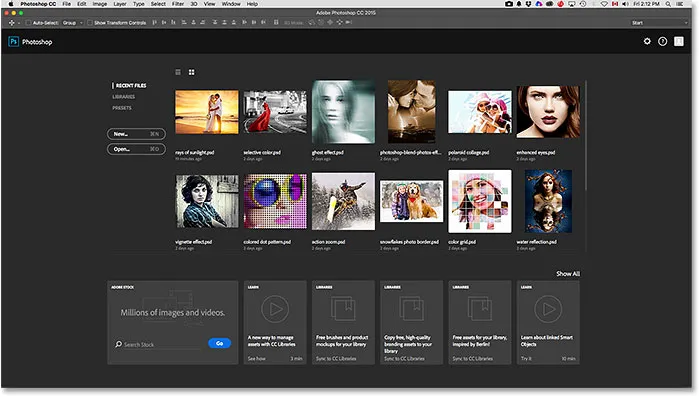The width and height of the screenshot is (699, 396).
Task: Select the 3D Slide mode icon
Action: pyautogui.click(x=339, y=22)
